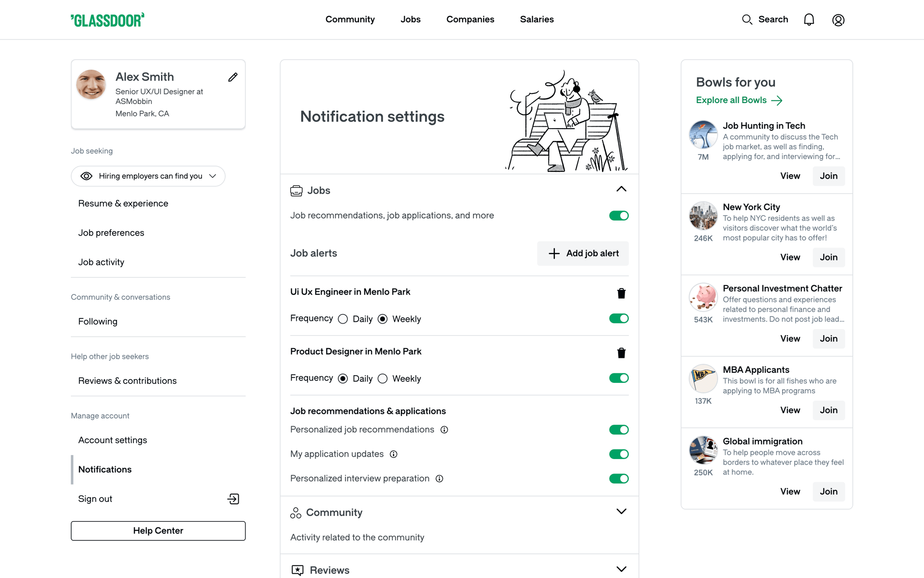924x578 pixels.
Task: Join the Global immigration bowl
Action: 829,492
